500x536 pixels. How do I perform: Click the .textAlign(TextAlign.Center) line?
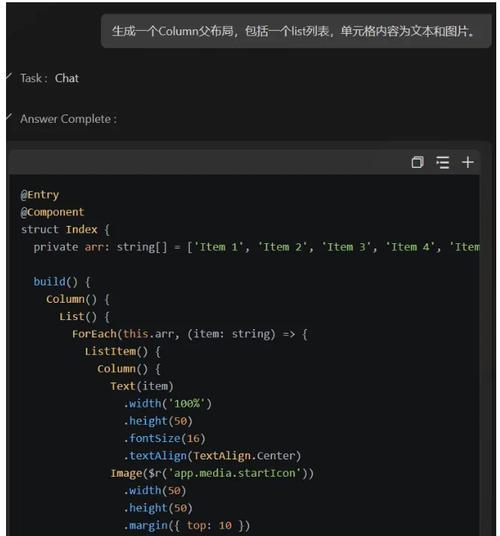point(212,456)
